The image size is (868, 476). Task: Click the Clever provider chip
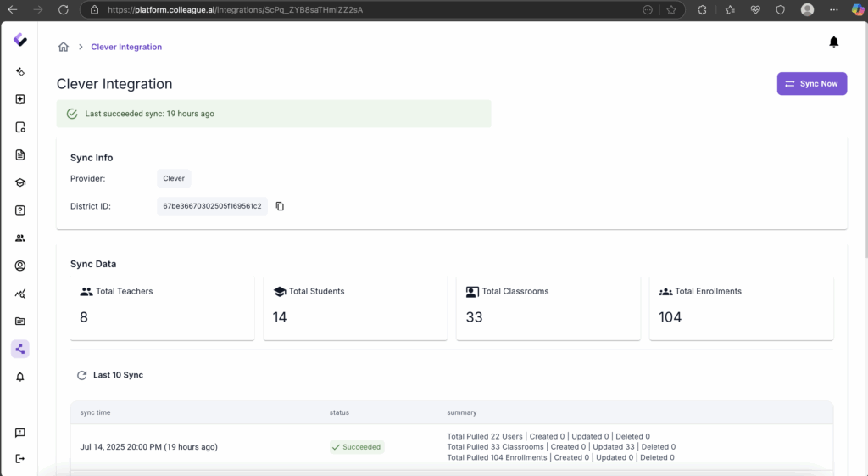pos(174,178)
